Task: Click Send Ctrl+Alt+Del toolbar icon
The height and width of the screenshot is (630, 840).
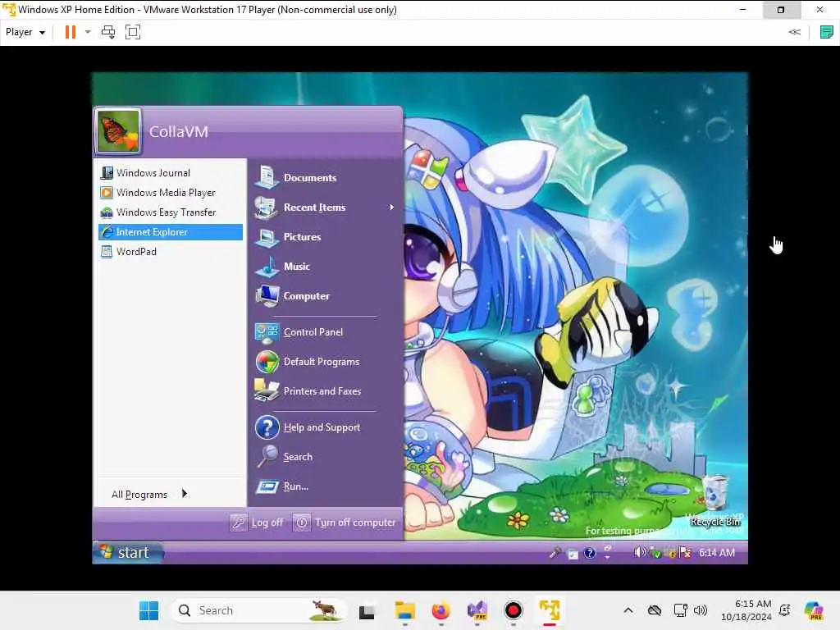Action: tap(108, 32)
